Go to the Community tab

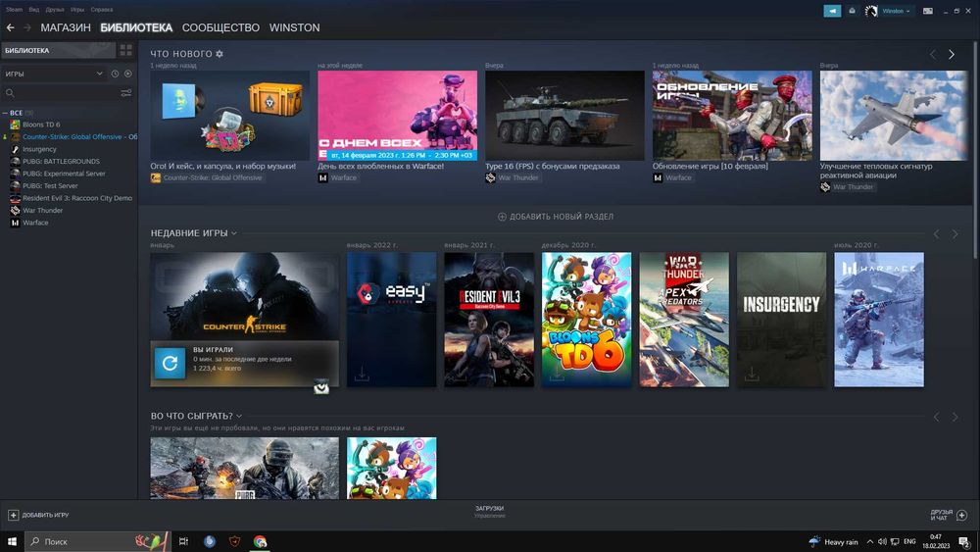(220, 27)
